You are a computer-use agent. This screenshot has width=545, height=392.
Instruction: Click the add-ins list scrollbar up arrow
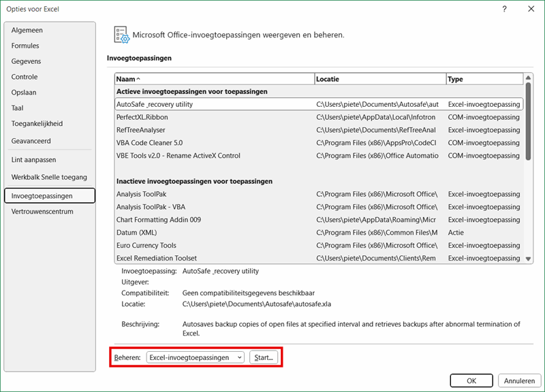529,78
